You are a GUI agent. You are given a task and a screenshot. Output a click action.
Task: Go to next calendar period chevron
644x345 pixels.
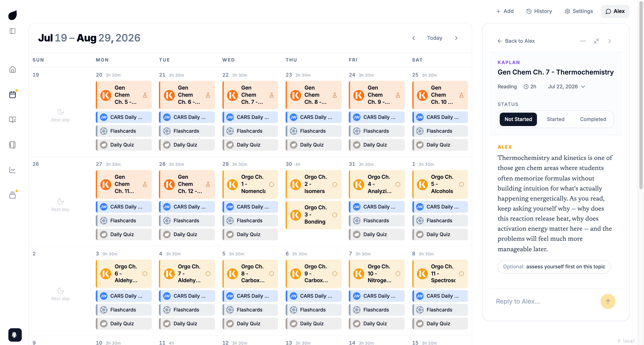[456, 38]
